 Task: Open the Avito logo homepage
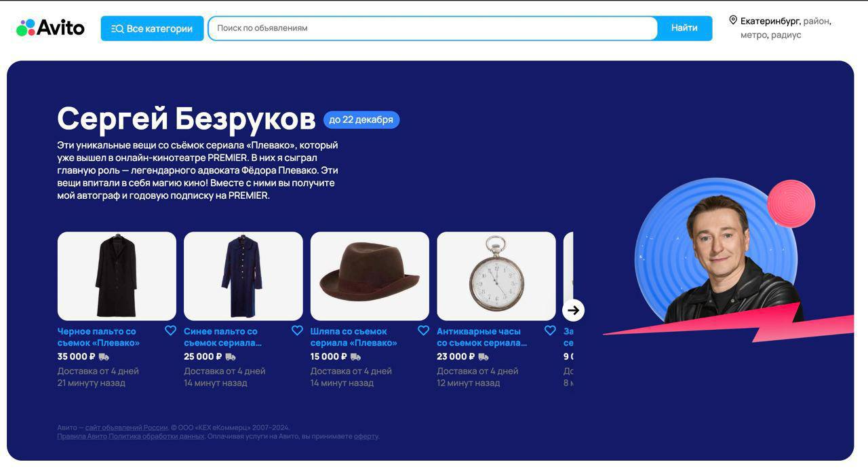click(50, 28)
